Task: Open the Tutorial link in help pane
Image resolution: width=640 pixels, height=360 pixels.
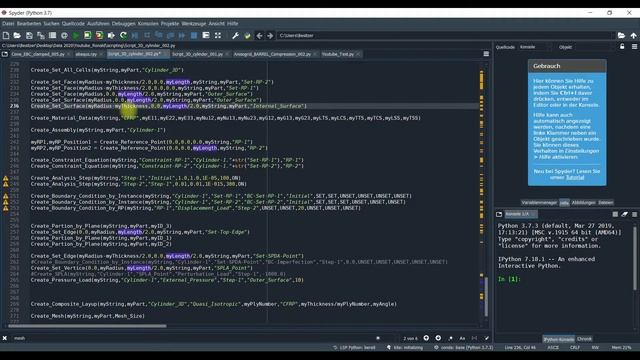Action: 575,178
